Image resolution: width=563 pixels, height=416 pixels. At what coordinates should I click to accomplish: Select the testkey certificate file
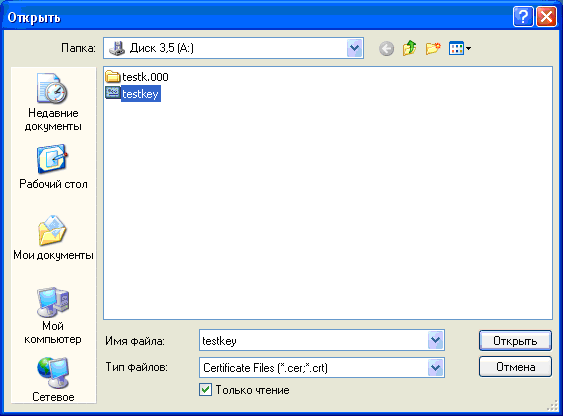(132, 94)
